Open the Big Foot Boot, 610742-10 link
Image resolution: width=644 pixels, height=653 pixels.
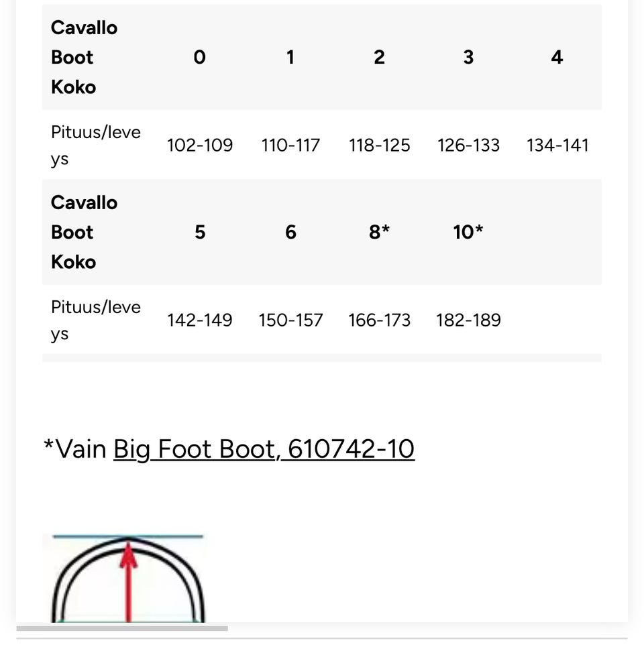pos(264,449)
